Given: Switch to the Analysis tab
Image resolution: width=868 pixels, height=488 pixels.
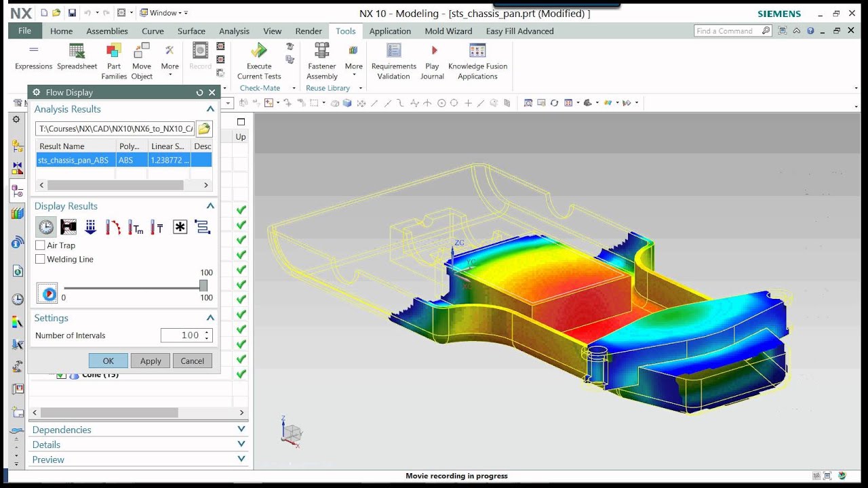Looking at the screenshot, I should [234, 31].
